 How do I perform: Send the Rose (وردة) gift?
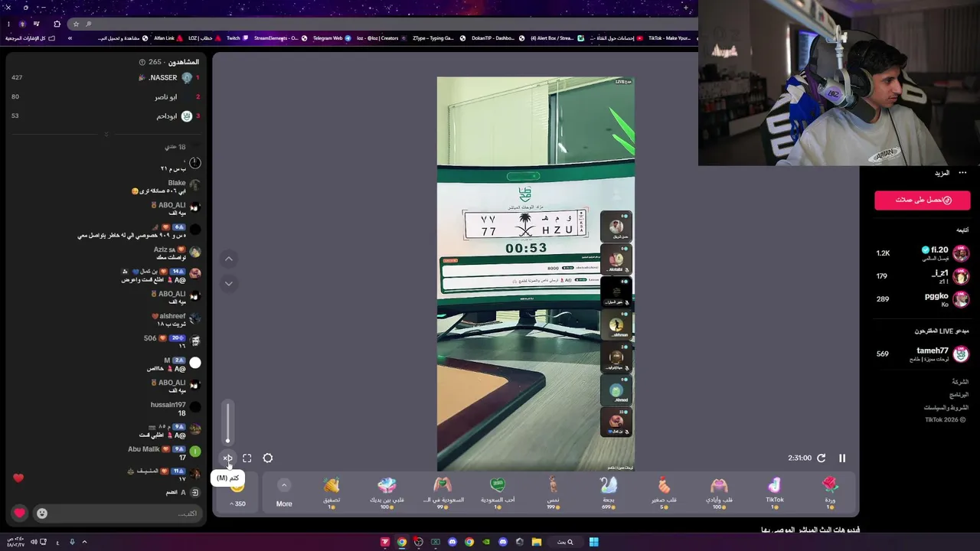[830, 492]
